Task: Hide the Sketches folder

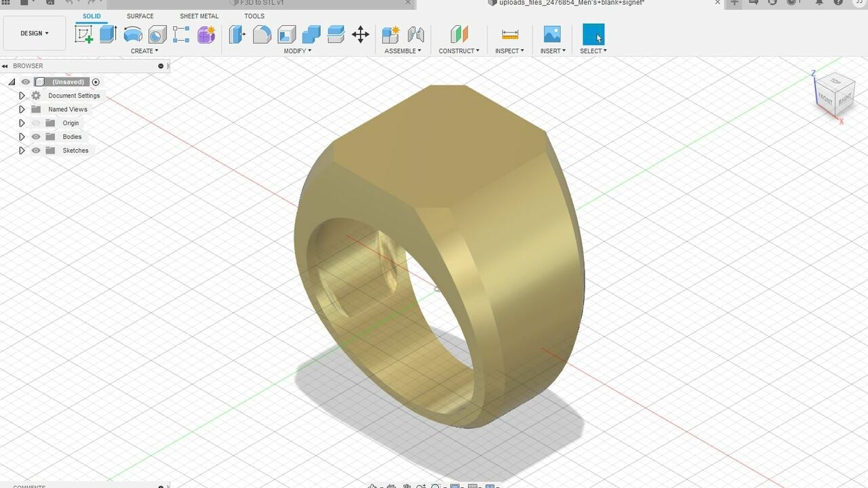Action: pyautogui.click(x=36, y=150)
